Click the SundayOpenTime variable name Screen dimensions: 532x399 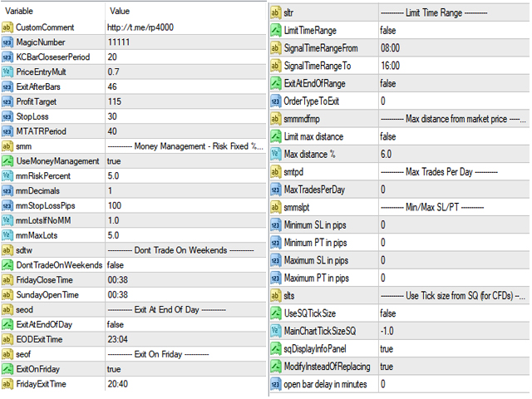pos(47,295)
